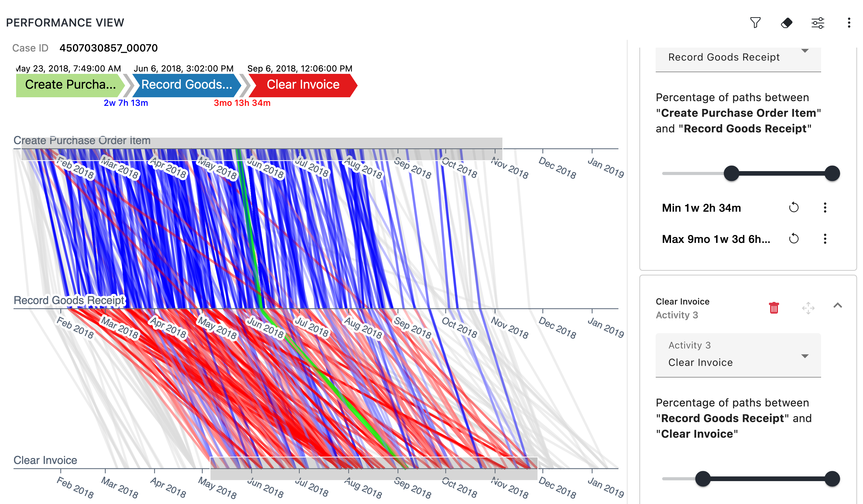Click left handle of Create Purchase slider
The image size is (863, 504).
point(731,173)
